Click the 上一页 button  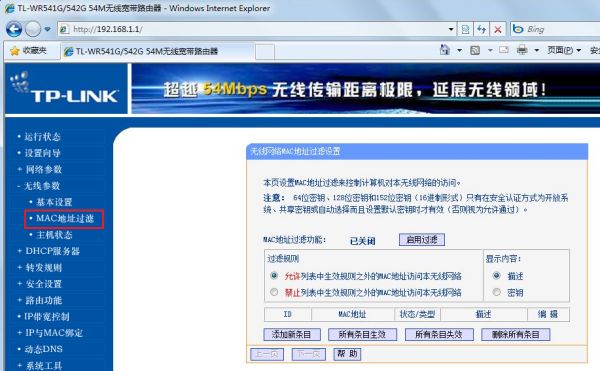267,354
